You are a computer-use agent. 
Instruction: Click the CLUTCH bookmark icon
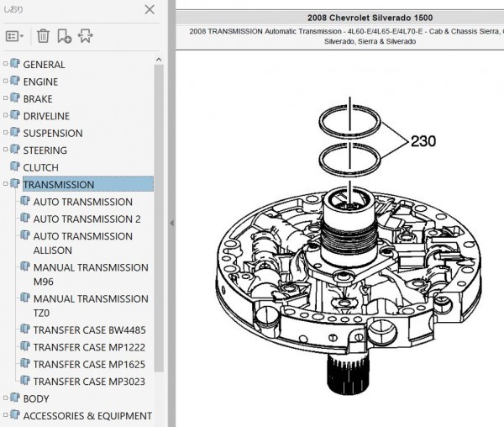[x=15, y=166]
